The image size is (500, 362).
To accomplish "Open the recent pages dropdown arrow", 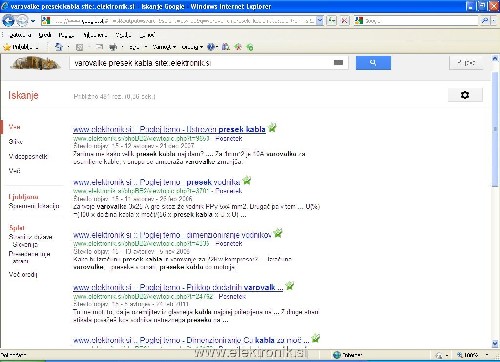I will click(x=33, y=21).
